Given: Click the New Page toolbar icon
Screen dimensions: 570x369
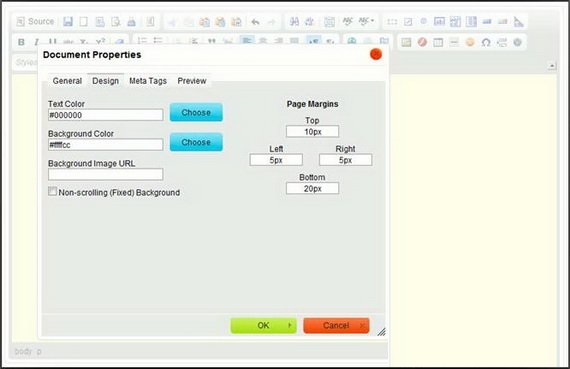Looking at the screenshot, I should tap(84, 22).
